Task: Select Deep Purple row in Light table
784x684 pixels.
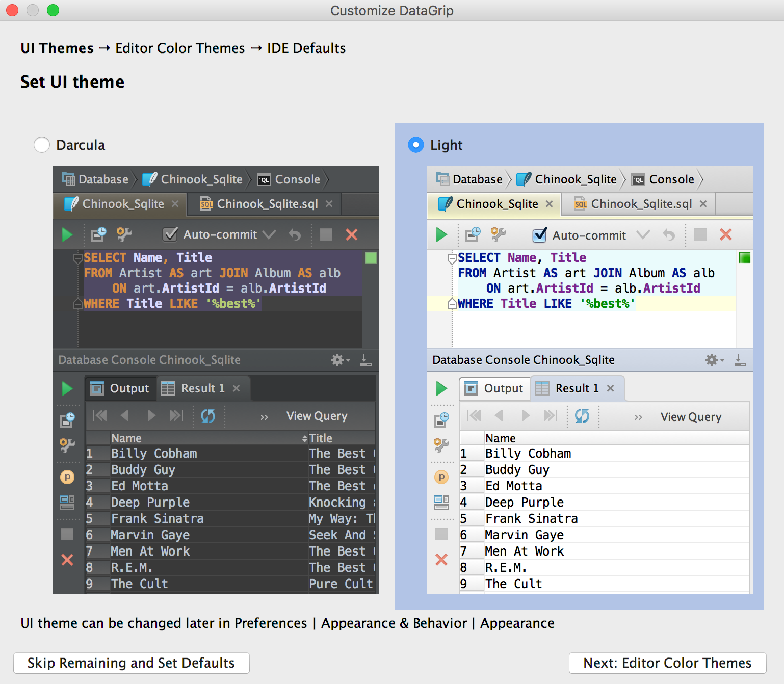Action: (x=605, y=503)
